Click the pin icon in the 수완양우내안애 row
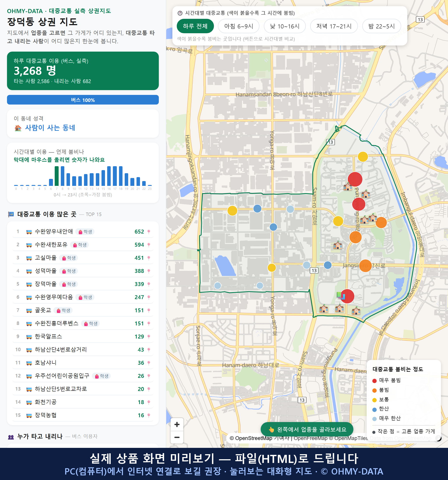 click(x=149, y=232)
